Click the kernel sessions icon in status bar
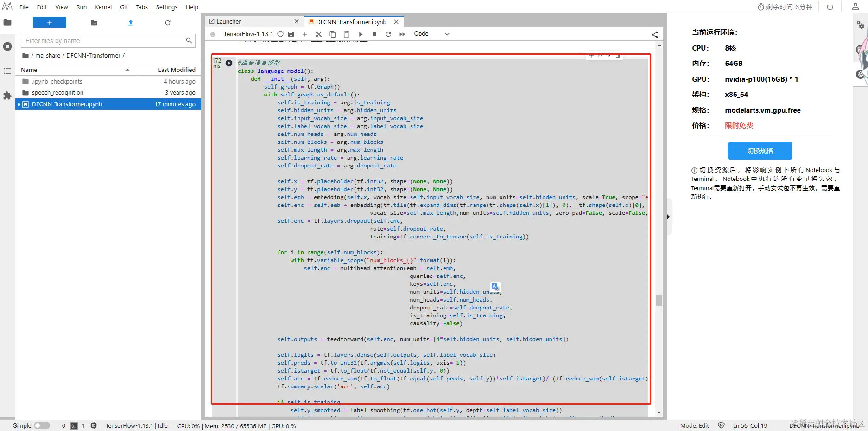 (94, 425)
